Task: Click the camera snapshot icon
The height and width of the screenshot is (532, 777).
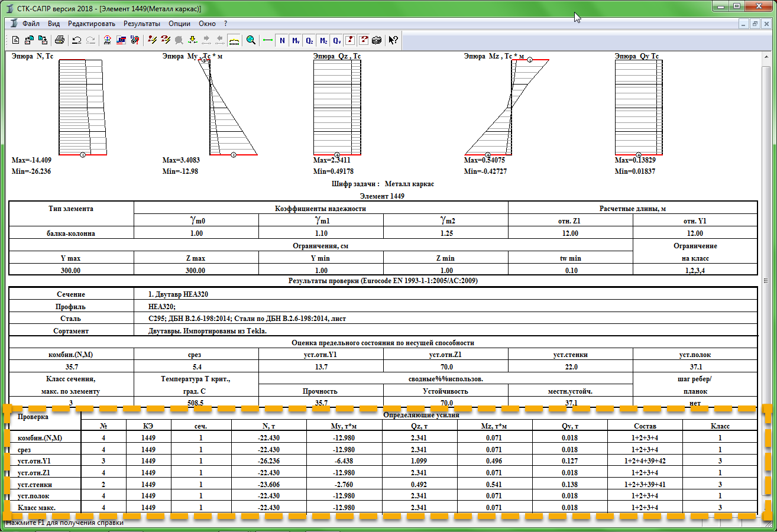Action: (x=377, y=40)
